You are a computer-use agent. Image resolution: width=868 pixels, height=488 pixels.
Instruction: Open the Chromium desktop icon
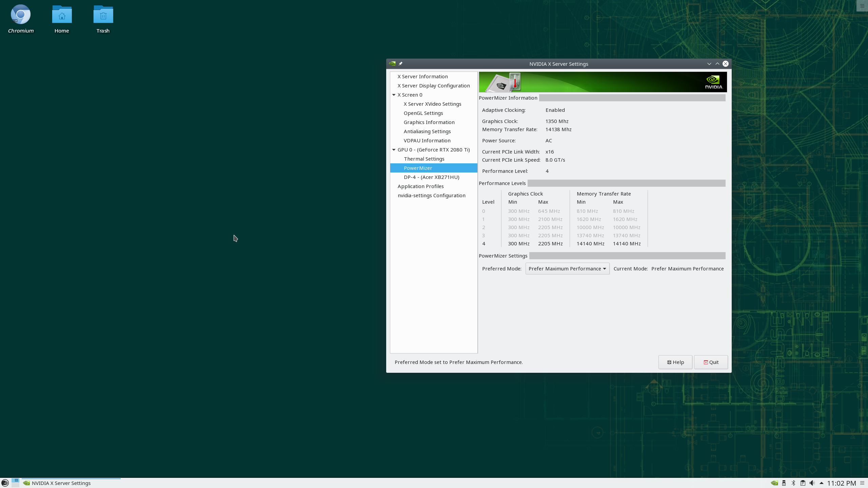point(21,19)
